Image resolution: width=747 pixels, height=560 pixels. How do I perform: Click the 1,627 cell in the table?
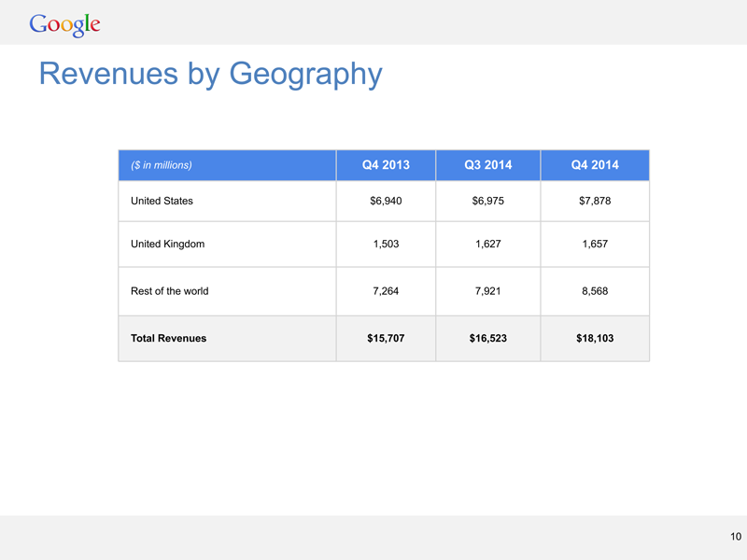487,244
